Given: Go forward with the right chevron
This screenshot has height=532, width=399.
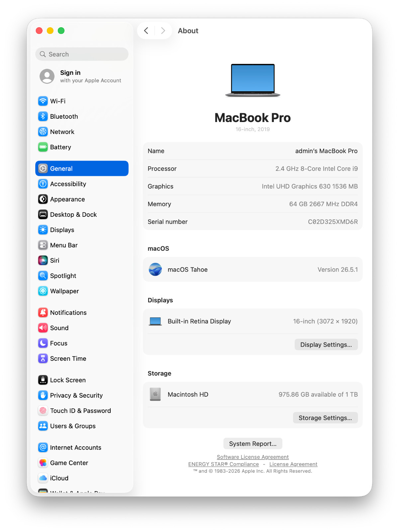Looking at the screenshot, I should point(163,31).
